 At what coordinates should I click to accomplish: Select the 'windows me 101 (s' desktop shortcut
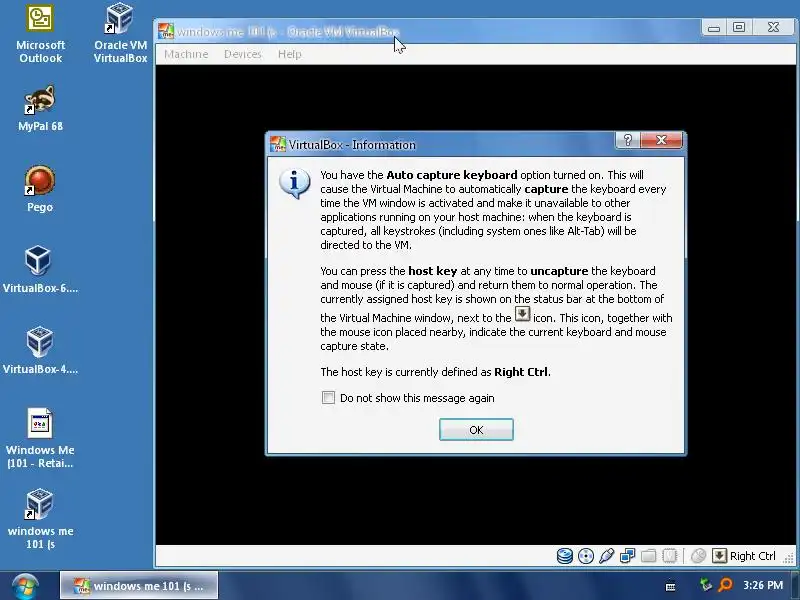pyautogui.click(x=40, y=519)
